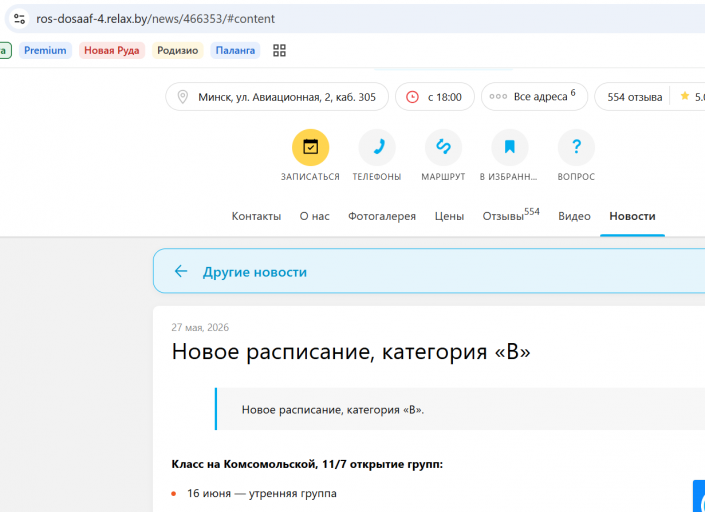Click the back arrow beside Другие новости
The height and width of the screenshot is (512, 705).
pos(181,271)
